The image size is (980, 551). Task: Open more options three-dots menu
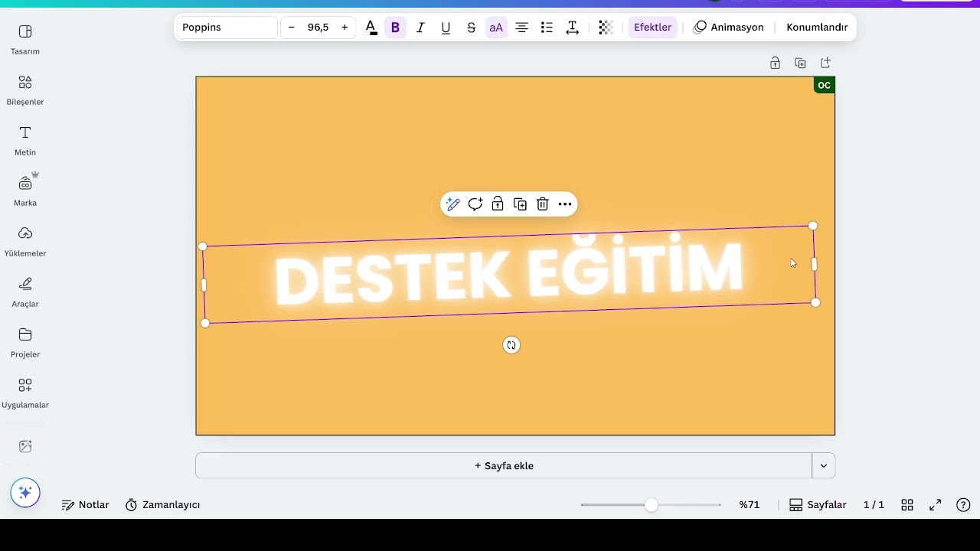point(565,204)
